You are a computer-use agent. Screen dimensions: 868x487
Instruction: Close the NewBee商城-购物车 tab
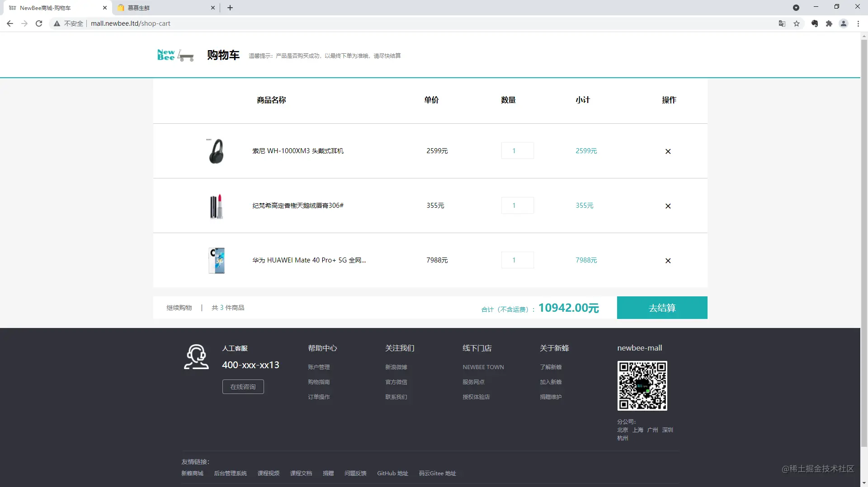pyautogui.click(x=105, y=8)
